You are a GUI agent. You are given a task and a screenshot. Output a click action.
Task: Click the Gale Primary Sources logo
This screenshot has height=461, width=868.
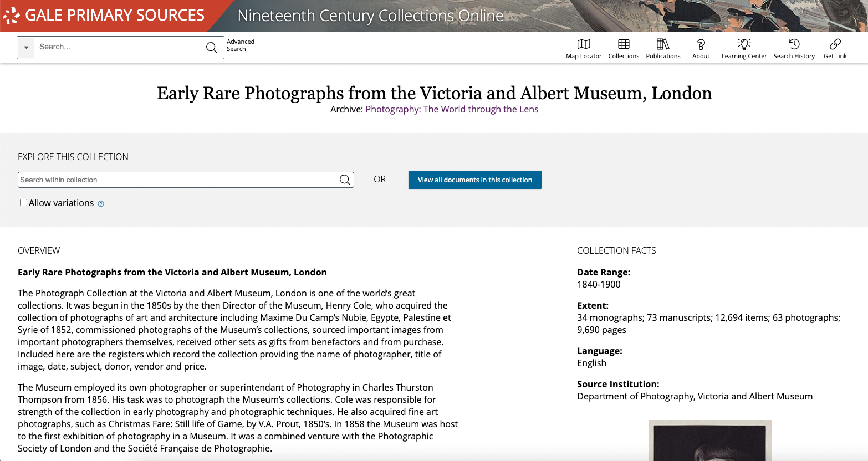[104, 16]
